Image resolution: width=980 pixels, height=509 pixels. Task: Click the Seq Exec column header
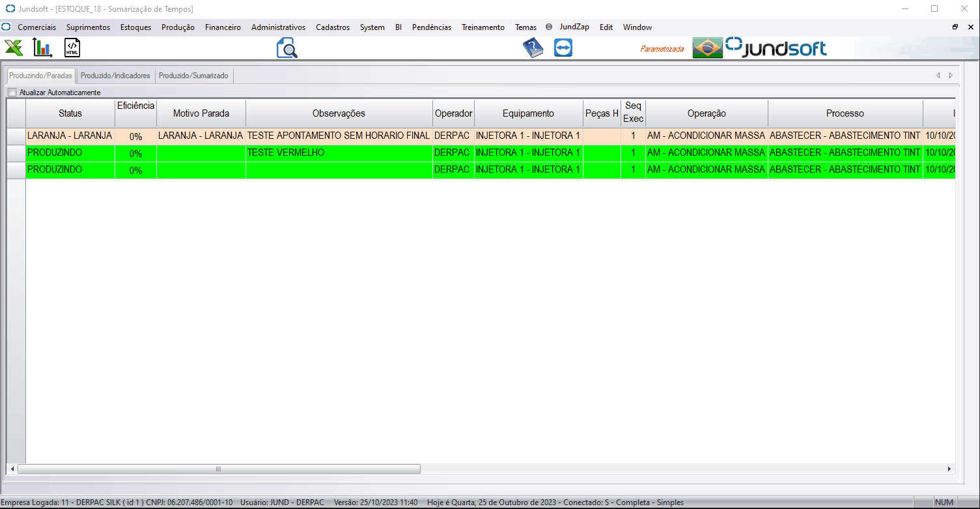633,113
